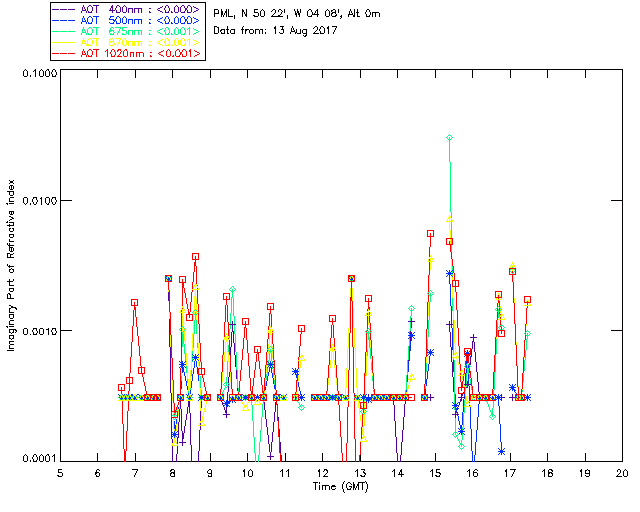
Task: Click the AOT 400nm legend entry
Action: 128,9
